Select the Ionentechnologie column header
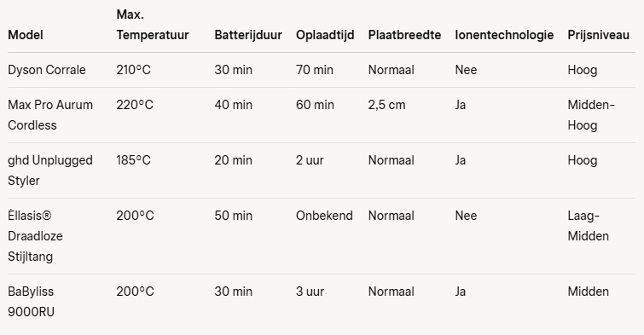The width and height of the screenshot is (644, 335). 504,35
